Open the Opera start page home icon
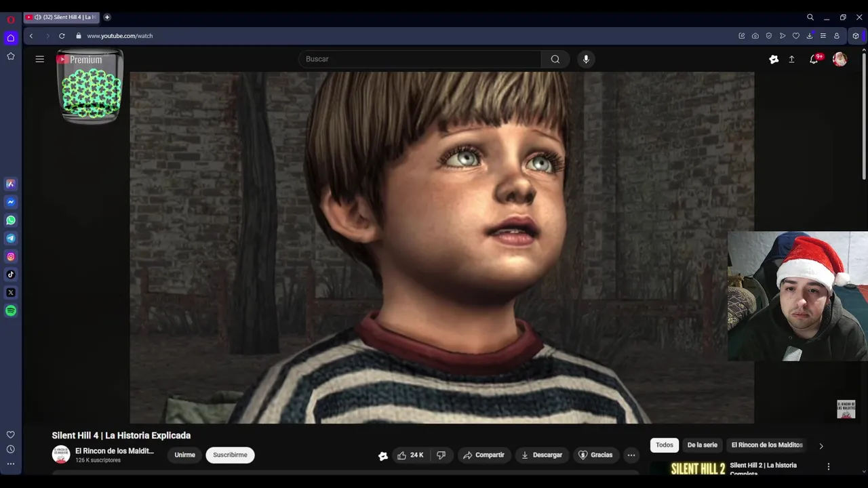868x488 pixels. click(x=11, y=38)
